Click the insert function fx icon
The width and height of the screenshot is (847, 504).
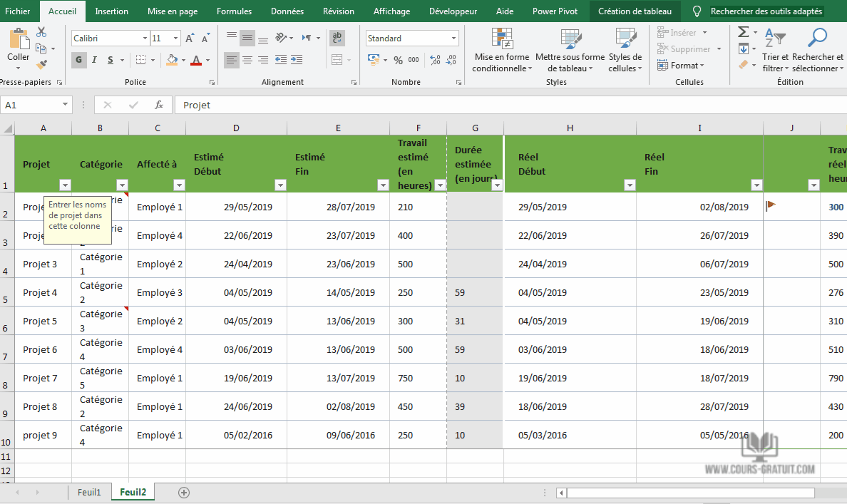point(159,105)
